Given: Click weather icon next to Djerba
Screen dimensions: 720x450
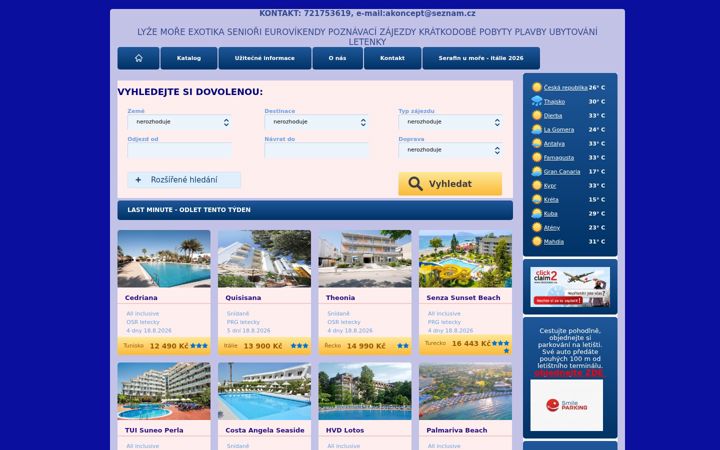Looking at the screenshot, I should pyautogui.click(x=537, y=115).
